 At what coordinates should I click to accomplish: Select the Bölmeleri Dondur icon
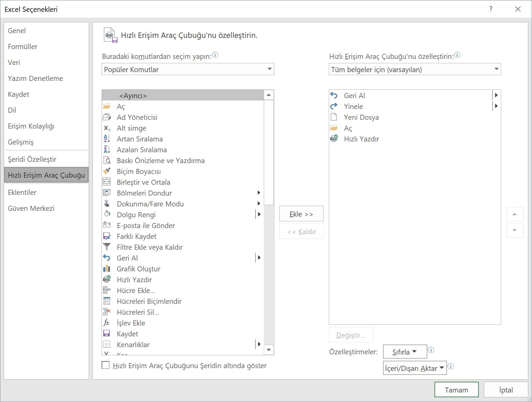click(x=107, y=193)
